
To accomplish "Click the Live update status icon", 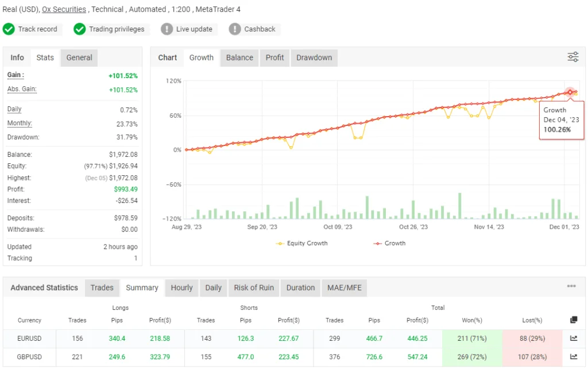I will pyautogui.click(x=167, y=29).
